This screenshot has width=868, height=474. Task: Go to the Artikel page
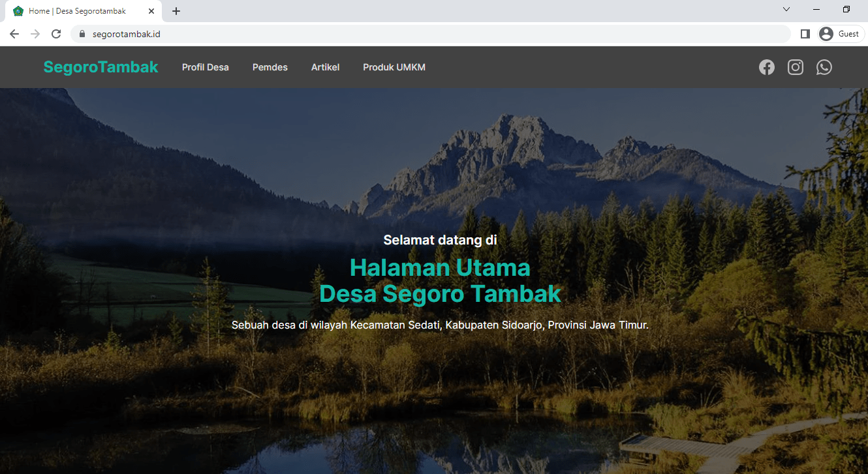[325, 67]
